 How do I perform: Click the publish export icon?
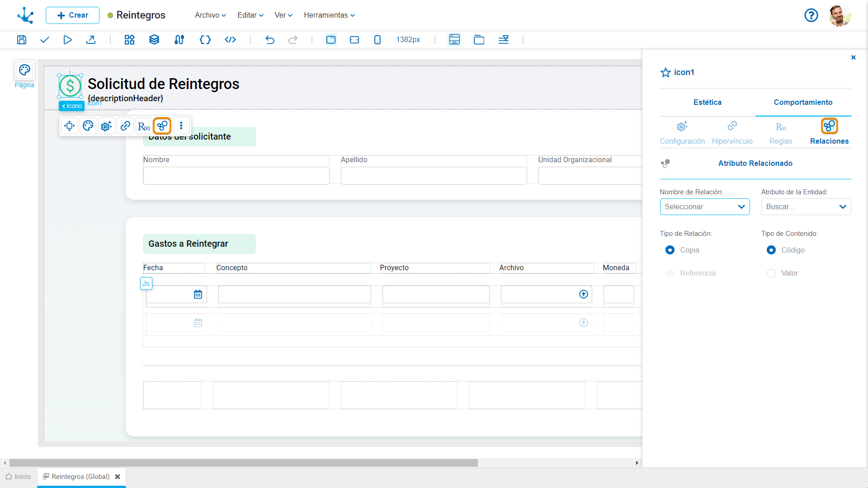pos(91,40)
